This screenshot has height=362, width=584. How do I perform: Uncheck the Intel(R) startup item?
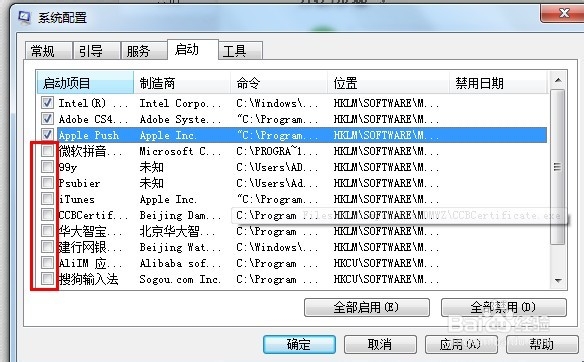[47, 102]
